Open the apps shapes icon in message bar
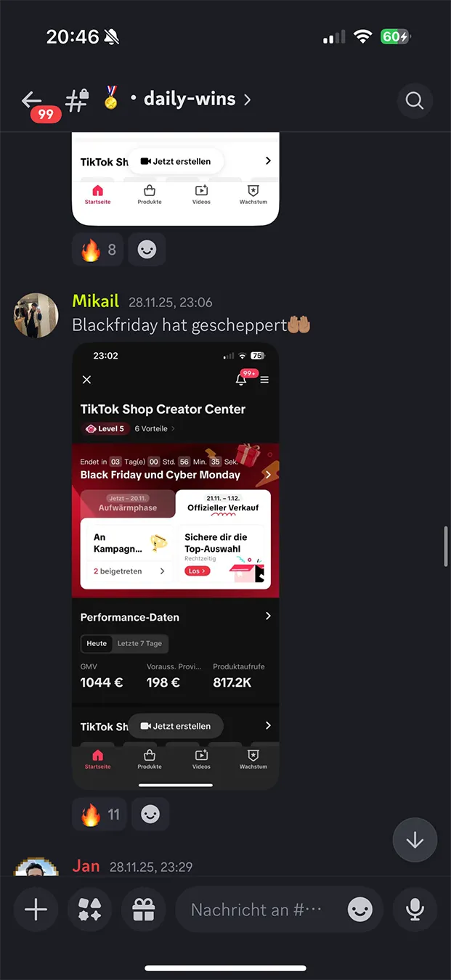Viewport: 451px width, 980px height. coord(89,910)
